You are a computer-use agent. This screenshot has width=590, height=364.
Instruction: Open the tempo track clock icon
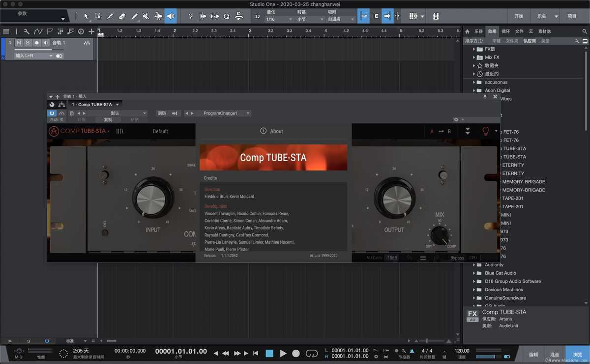pos(81,31)
